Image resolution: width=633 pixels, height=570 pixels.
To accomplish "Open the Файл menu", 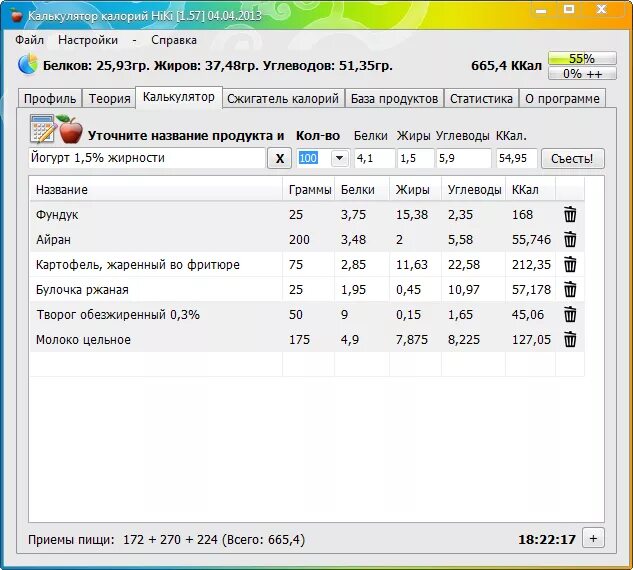I will [x=29, y=40].
